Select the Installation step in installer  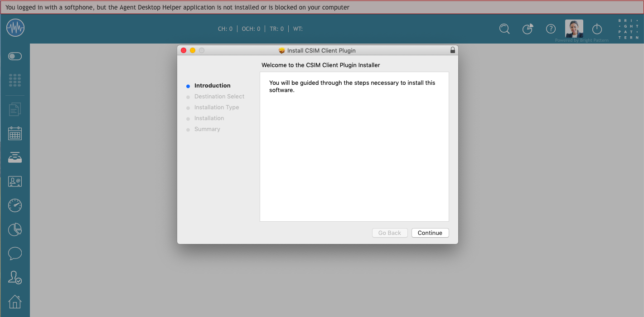(209, 118)
